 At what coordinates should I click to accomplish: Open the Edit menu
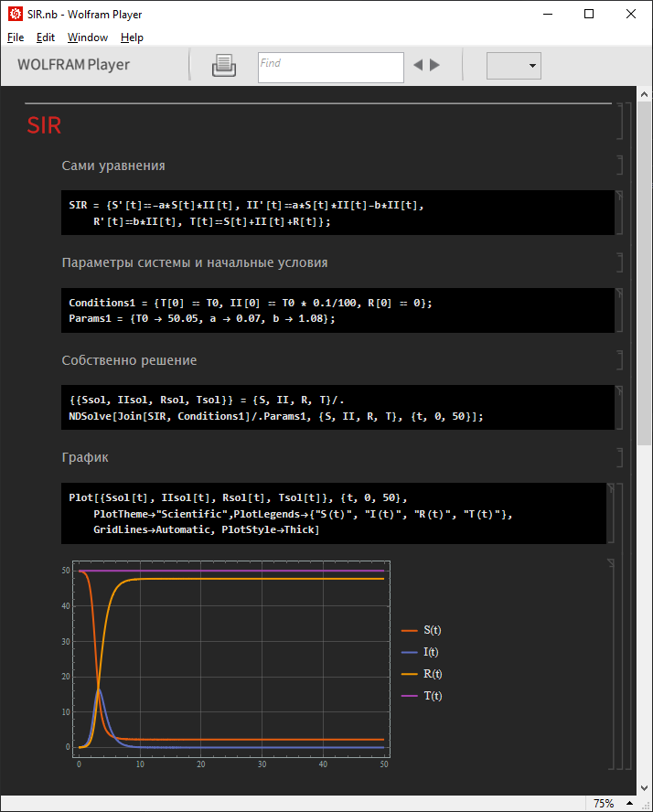tap(46, 37)
